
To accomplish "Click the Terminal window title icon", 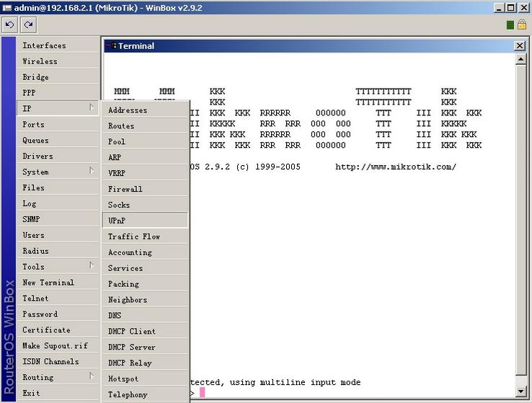I will [x=111, y=45].
